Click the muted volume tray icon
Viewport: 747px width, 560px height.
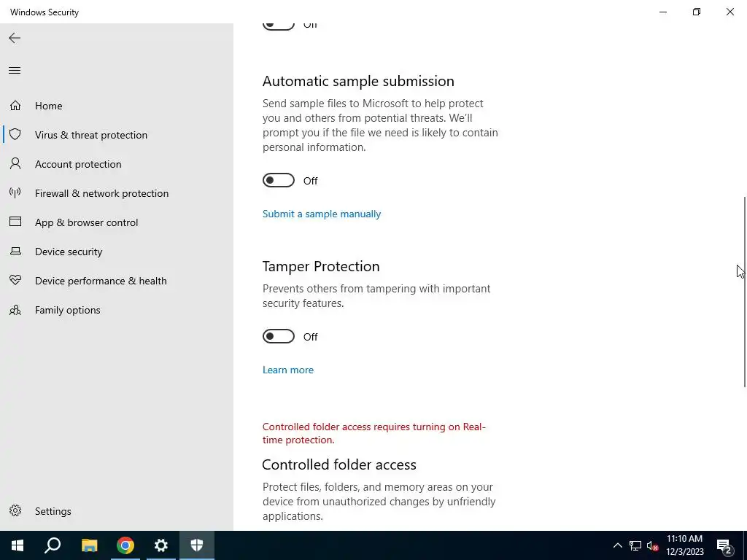click(x=652, y=545)
